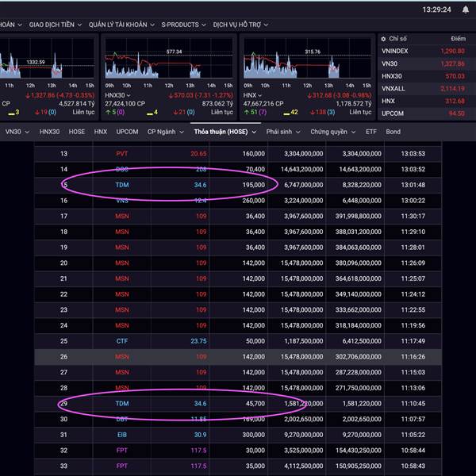Click time 10:58:44 in FPT row
Screen dimensions: 476x476
coord(413,450)
